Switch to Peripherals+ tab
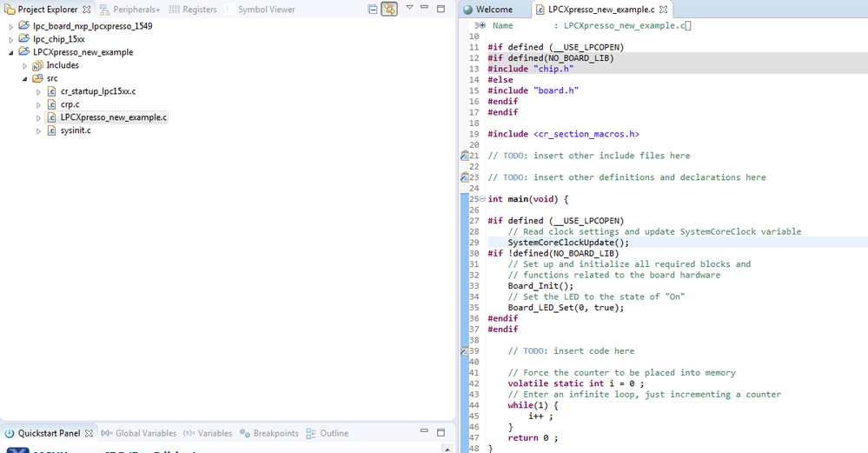 coord(130,10)
